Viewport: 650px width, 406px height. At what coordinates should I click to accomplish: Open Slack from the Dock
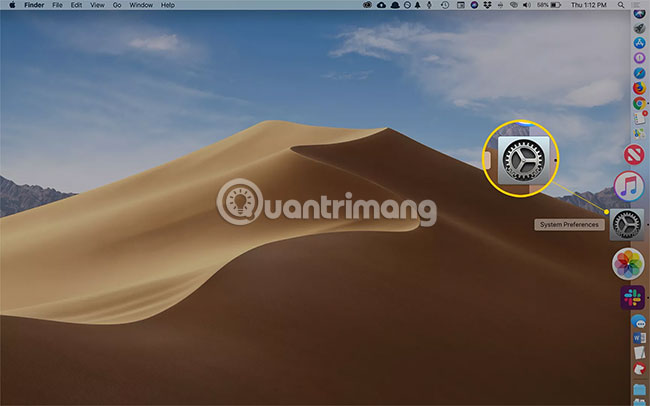(x=633, y=297)
